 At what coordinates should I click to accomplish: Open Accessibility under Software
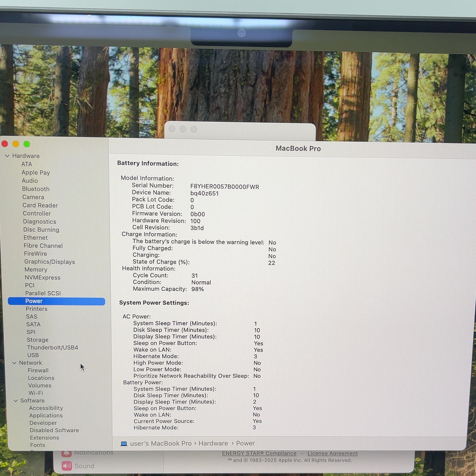coord(46,408)
